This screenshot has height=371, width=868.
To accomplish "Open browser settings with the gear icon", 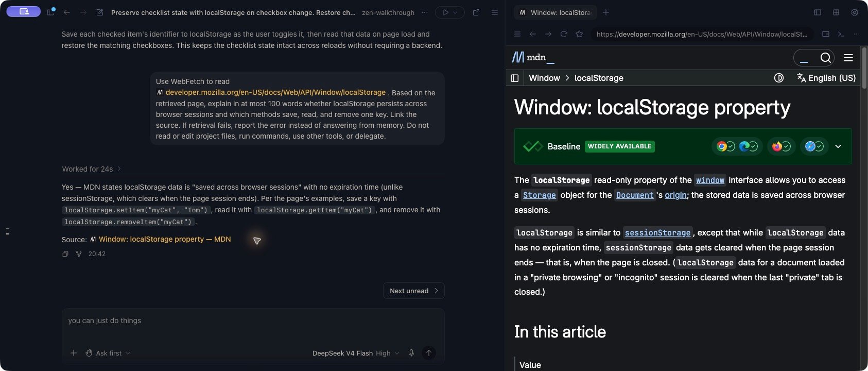I will (855, 12).
